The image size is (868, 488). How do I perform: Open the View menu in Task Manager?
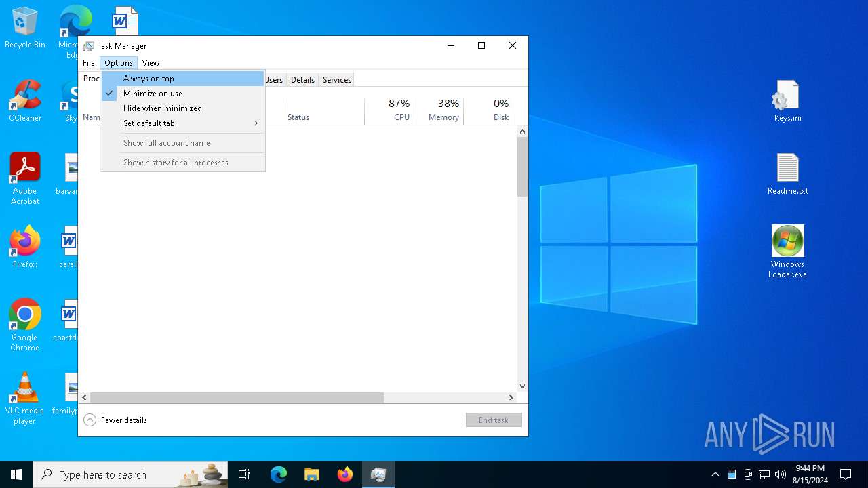pyautogui.click(x=151, y=63)
